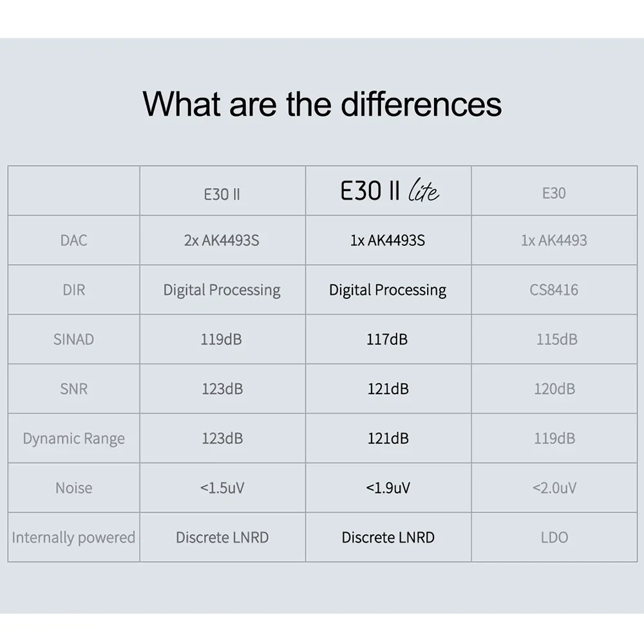The height and width of the screenshot is (644, 644).
Task: Select the 120dB SNR value
Action: tap(554, 389)
